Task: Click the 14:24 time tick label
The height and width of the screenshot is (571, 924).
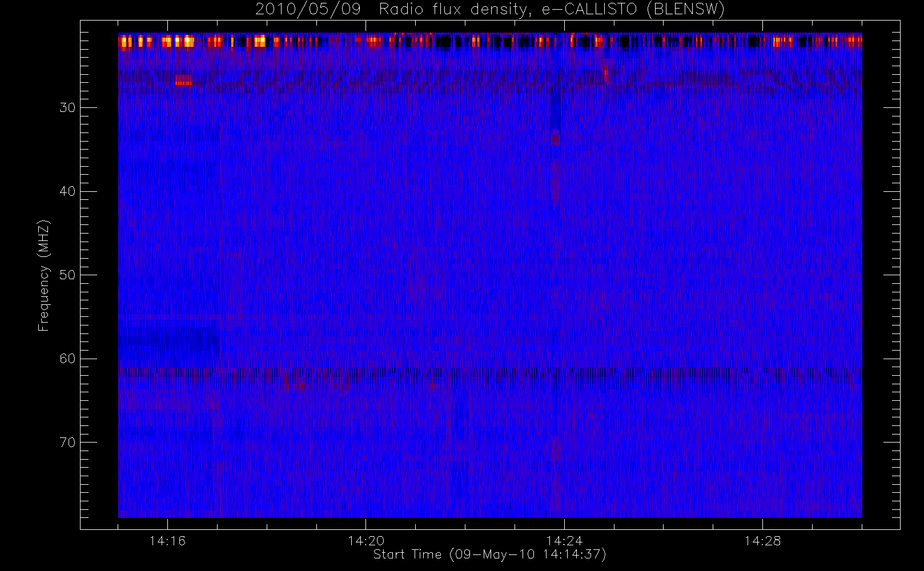Action: 564,541
